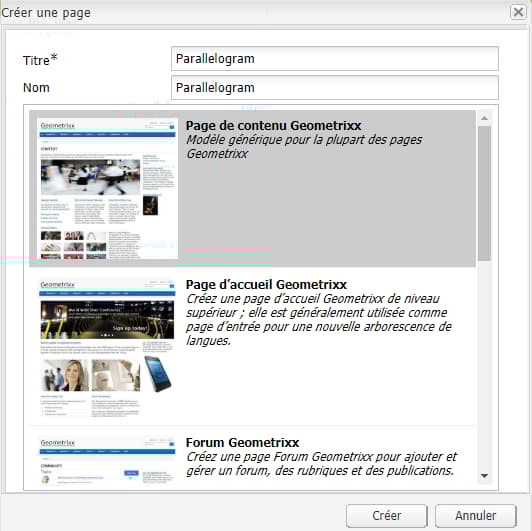Click the title 'Page d'accueil Geometrixx'
This screenshot has height=531, width=532.
point(266,284)
